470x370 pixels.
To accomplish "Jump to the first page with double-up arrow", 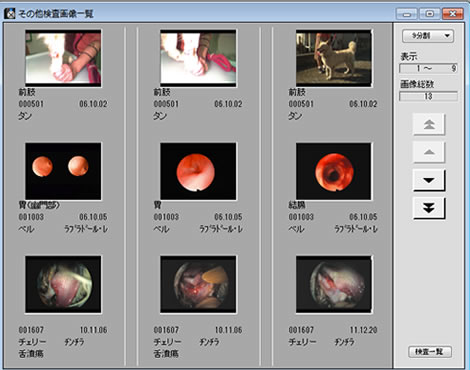I will coord(429,124).
